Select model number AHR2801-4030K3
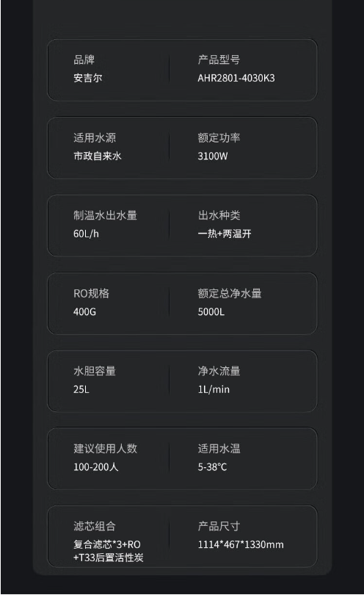This screenshot has height=595, width=364. [x=236, y=78]
